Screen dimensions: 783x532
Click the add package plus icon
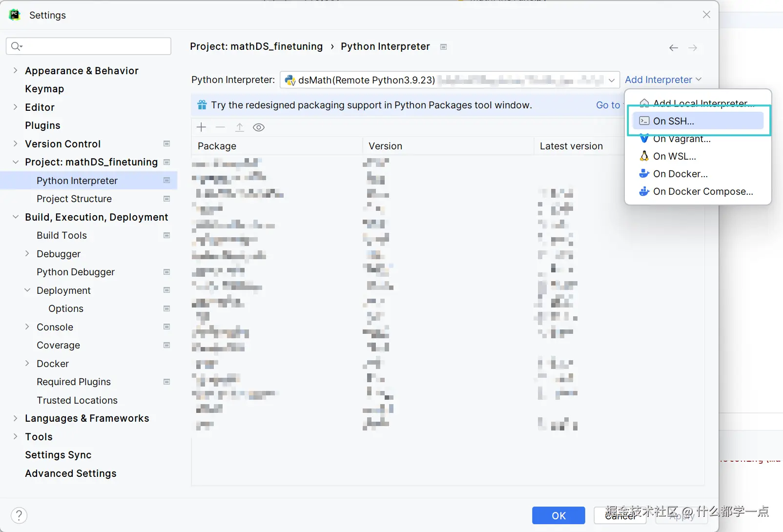pyautogui.click(x=201, y=127)
